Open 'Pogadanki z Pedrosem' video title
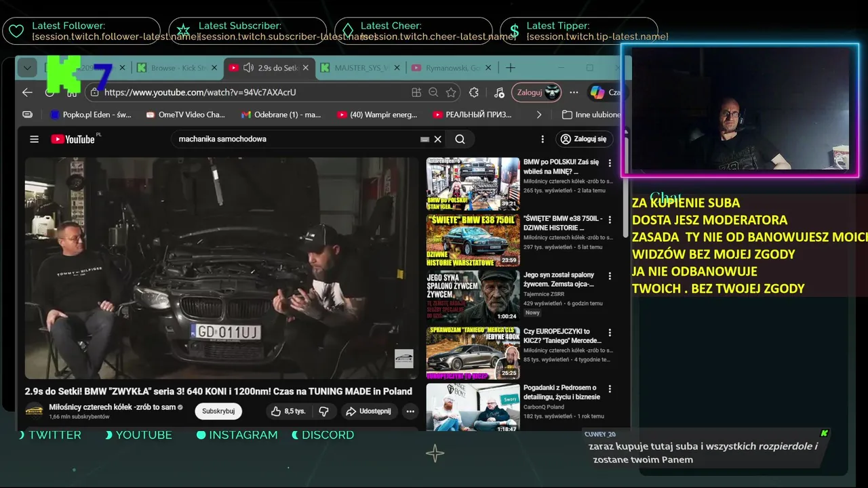The height and width of the screenshot is (488, 868). point(561,392)
